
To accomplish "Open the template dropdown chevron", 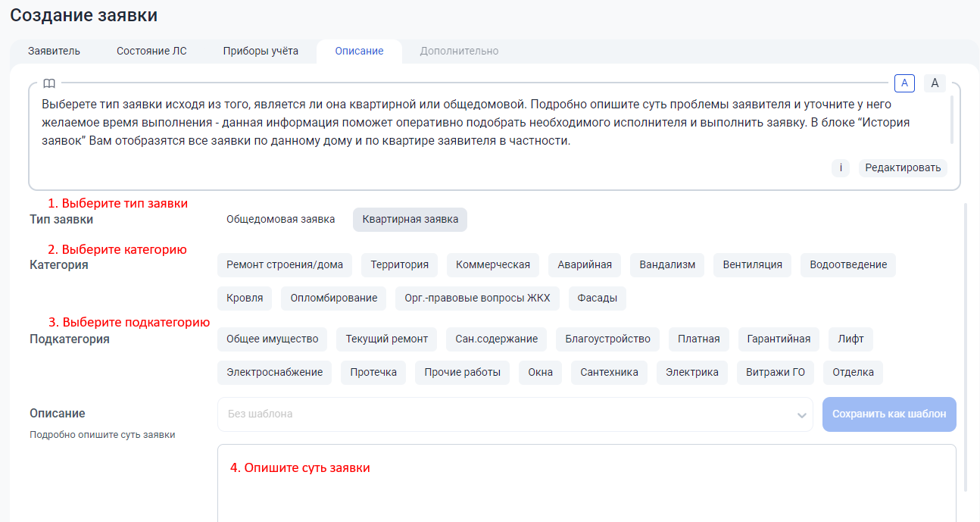I will coord(801,415).
